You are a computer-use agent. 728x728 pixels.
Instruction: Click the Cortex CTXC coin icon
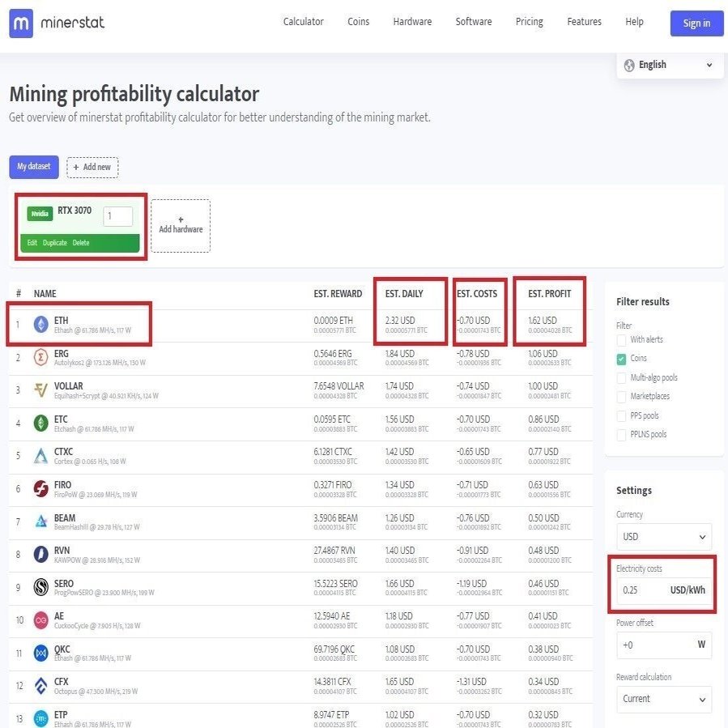pos(41,457)
